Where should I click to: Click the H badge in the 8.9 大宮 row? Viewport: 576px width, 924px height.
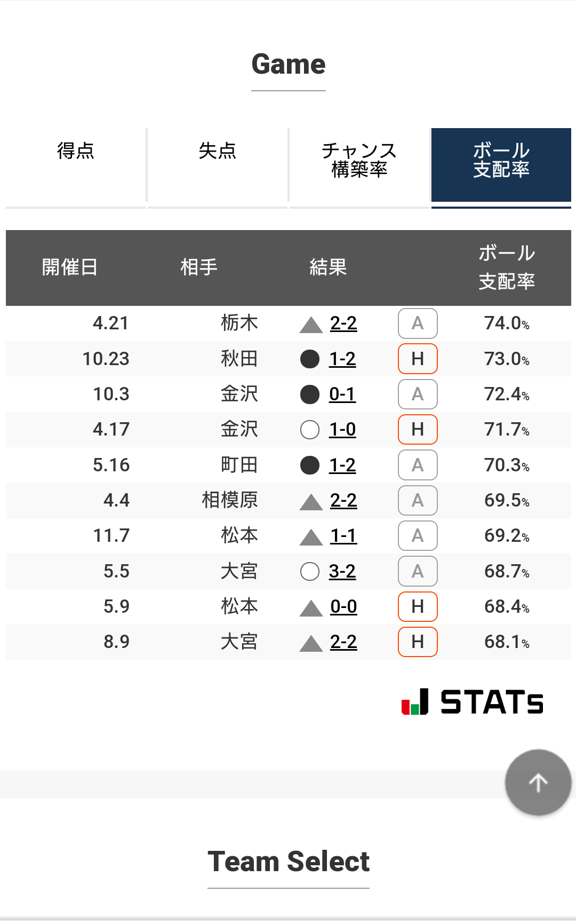tap(418, 642)
